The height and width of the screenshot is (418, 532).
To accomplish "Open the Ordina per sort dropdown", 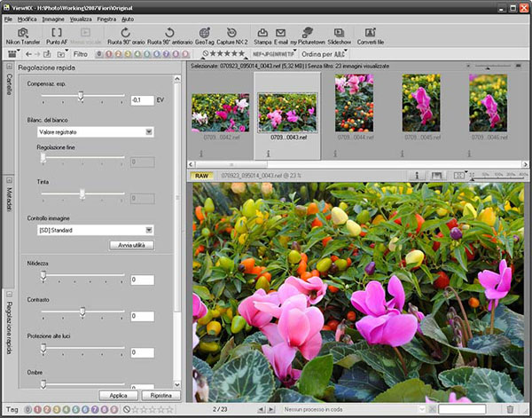I will tap(324, 54).
